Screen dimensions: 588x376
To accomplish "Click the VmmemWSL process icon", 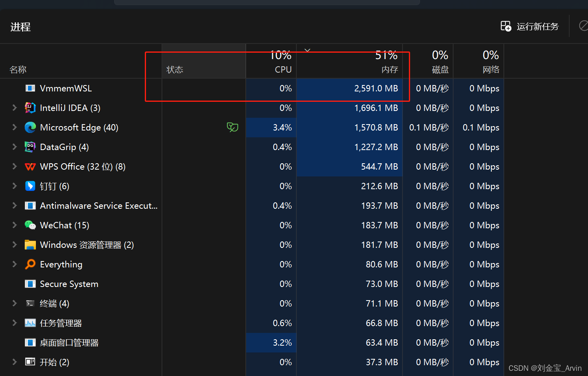I will pyautogui.click(x=30, y=88).
